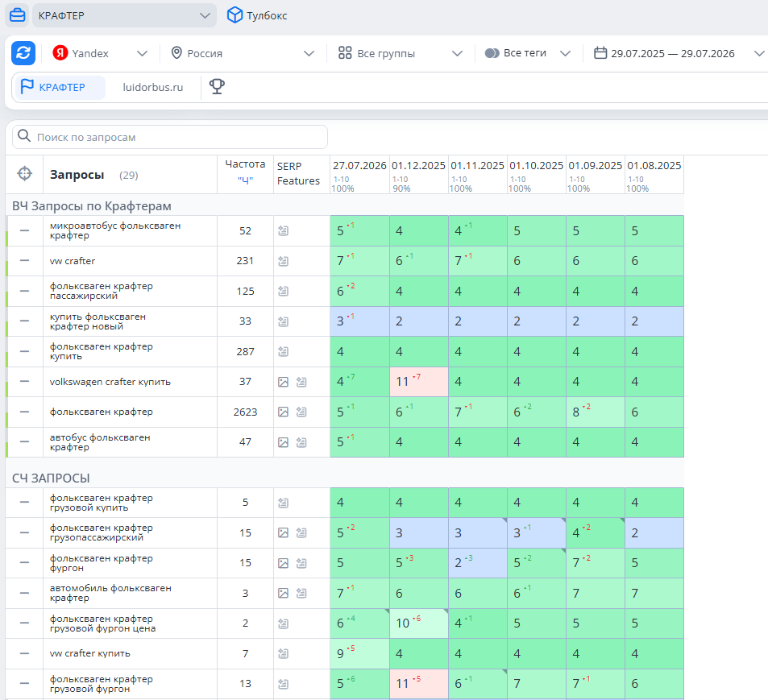Image resolution: width=768 pixels, height=700 pixels.
Task: Open the Все теги dropdown
Action: point(528,53)
